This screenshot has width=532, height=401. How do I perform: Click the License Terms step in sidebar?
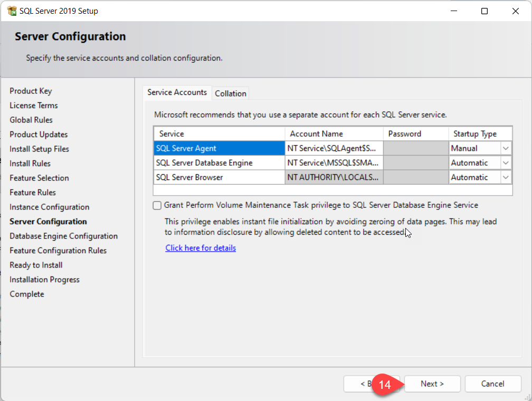tap(34, 106)
